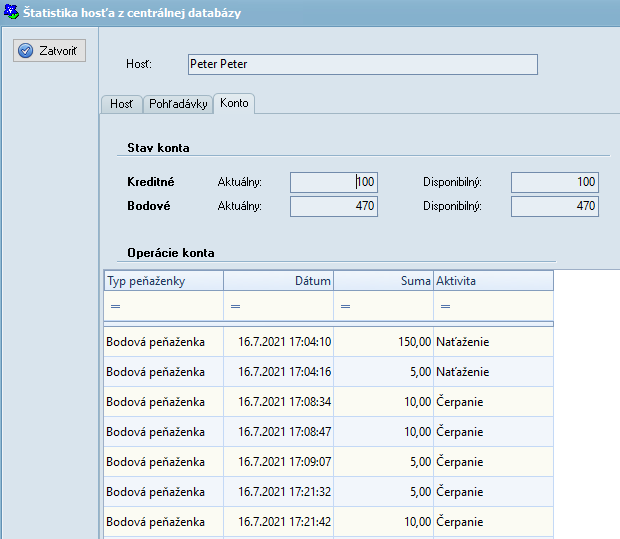Sort by the Suma column header
Viewport: 620px width, 539px height.
(x=382, y=281)
